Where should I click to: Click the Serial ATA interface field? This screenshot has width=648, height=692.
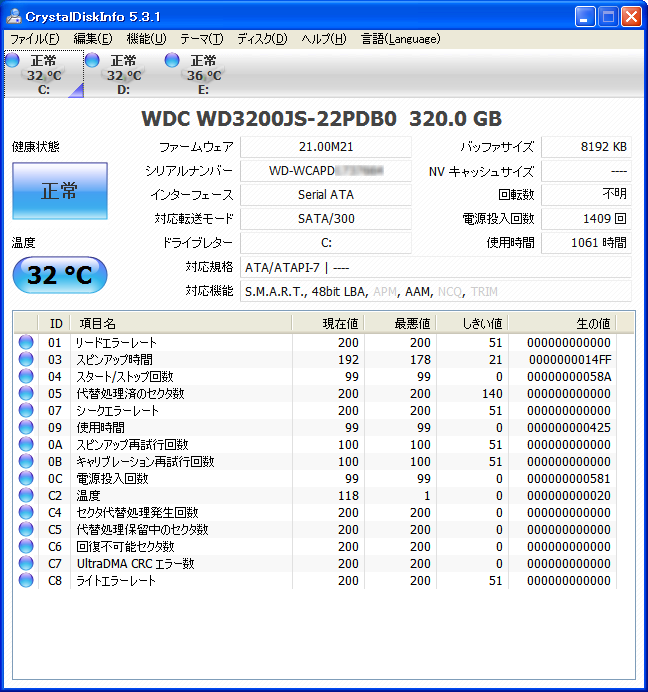(x=326, y=195)
